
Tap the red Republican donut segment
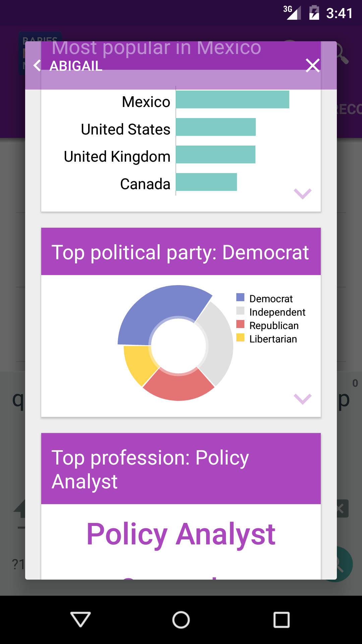pyautogui.click(x=178, y=386)
